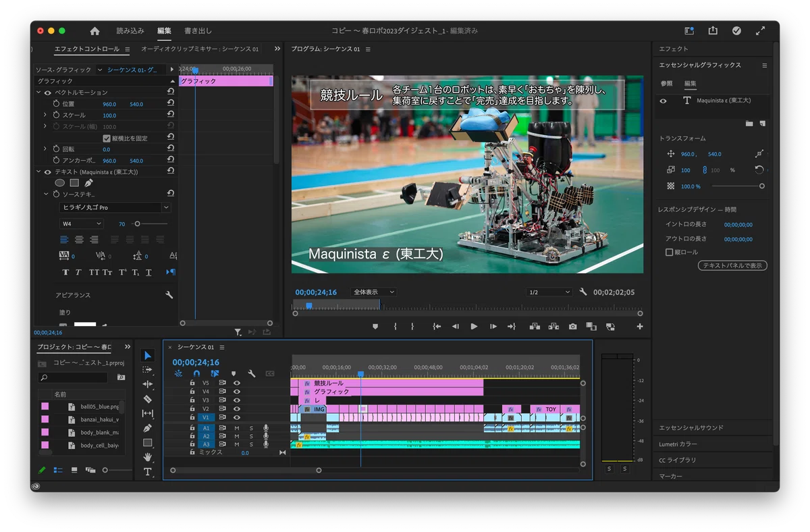
Task: Click the ellipse mask shape icon
Action: pos(60,183)
